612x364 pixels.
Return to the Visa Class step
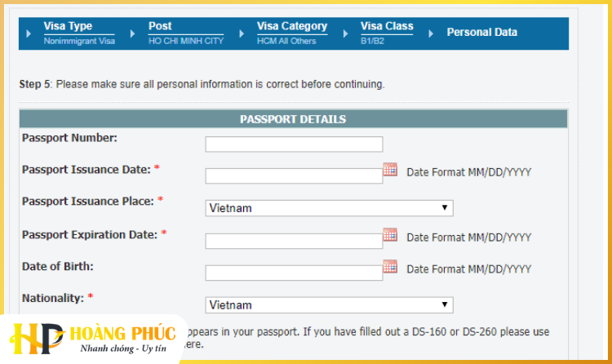387,27
